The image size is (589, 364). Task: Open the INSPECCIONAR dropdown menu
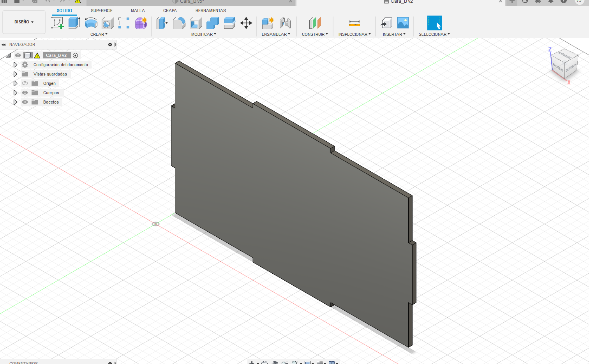354,34
